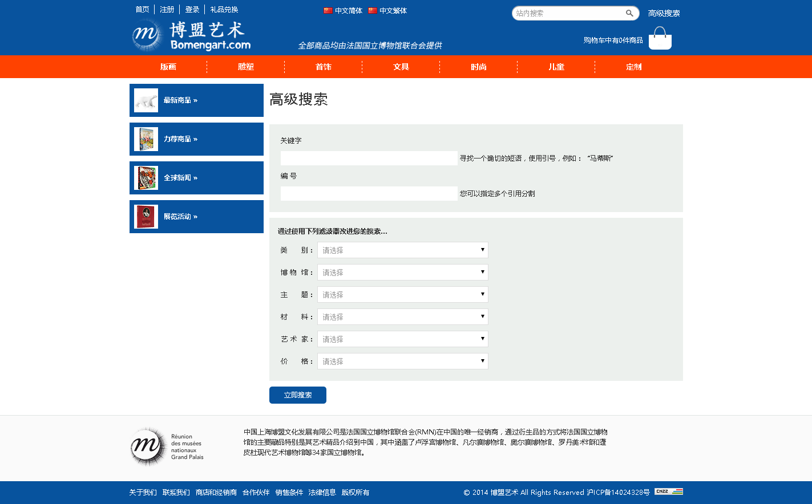Click the tiger thumbnail for 全球新闻
812x504 pixels.
pos(146,178)
